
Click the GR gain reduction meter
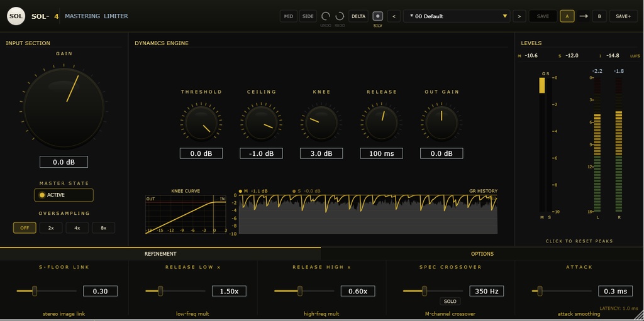[542, 144]
